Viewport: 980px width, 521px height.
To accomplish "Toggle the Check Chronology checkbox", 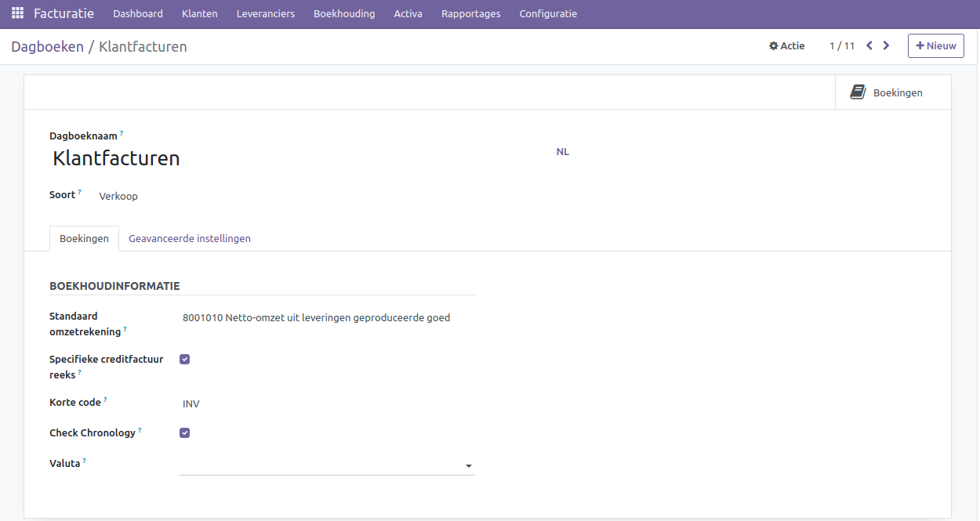I will (x=185, y=432).
